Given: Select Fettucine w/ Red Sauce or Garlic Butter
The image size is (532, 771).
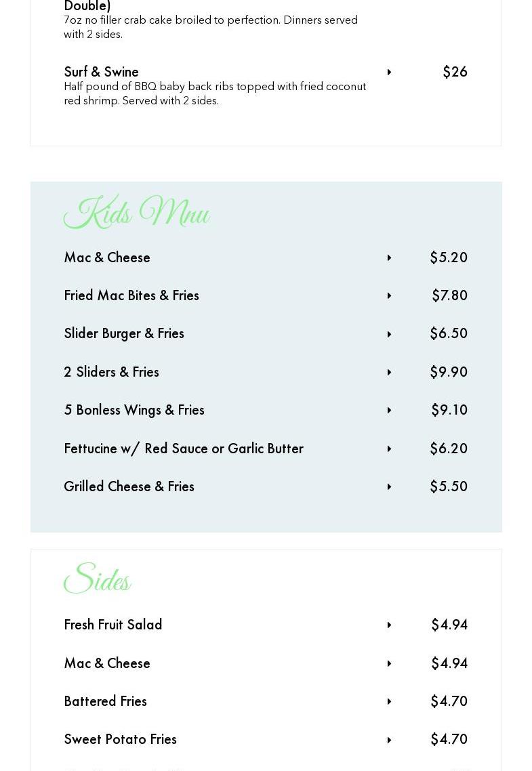Looking at the screenshot, I should (x=183, y=449).
